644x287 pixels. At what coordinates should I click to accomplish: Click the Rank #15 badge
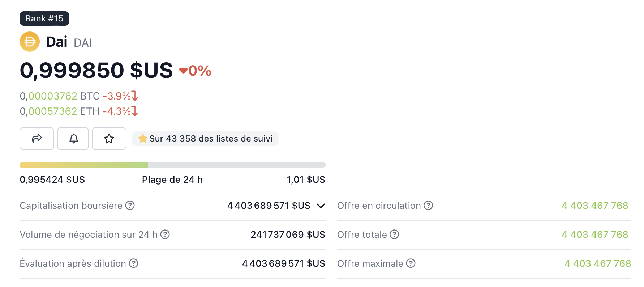pos(44,18)
